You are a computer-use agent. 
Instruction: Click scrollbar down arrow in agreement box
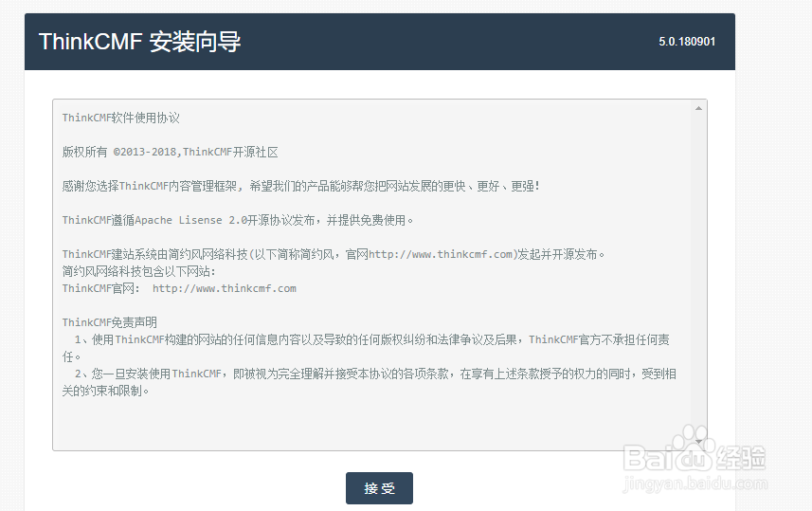[698, 442]
